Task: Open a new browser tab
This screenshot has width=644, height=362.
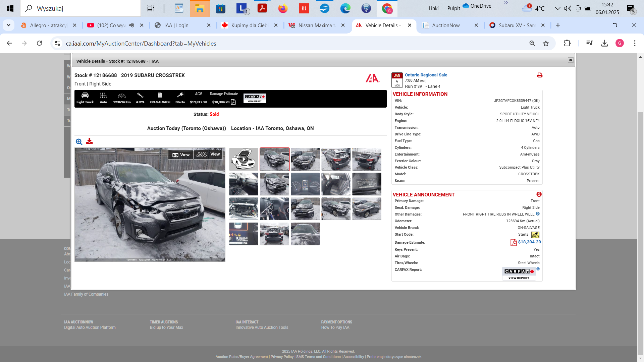Action: pos(558,25)
